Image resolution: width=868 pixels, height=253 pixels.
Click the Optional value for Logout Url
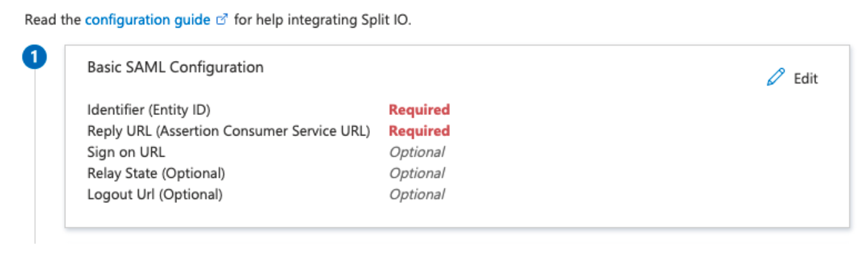point(417,195)
